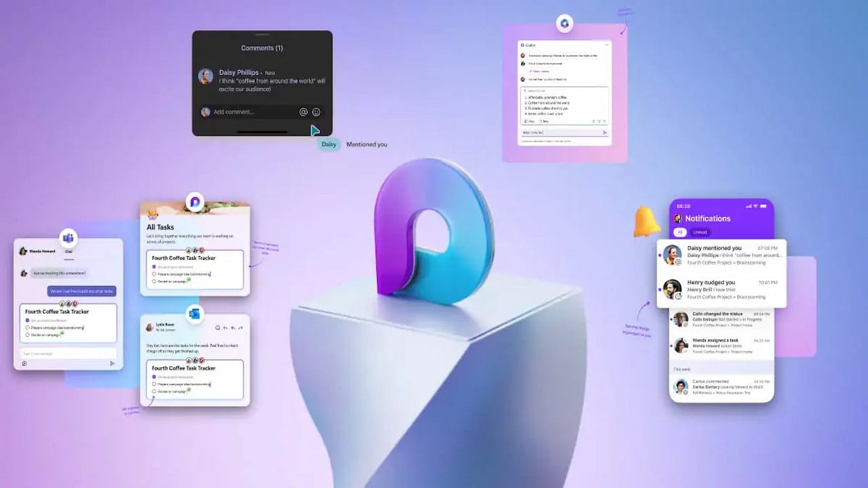Select the reply icon on Lydia Baker's email
This screenshot has width=868, height=488.
(225, 327)
